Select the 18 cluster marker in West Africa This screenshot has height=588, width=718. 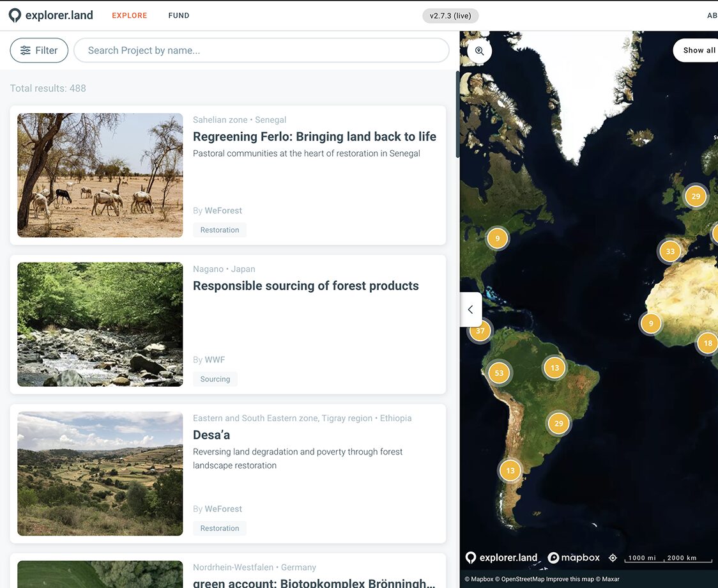708,343
